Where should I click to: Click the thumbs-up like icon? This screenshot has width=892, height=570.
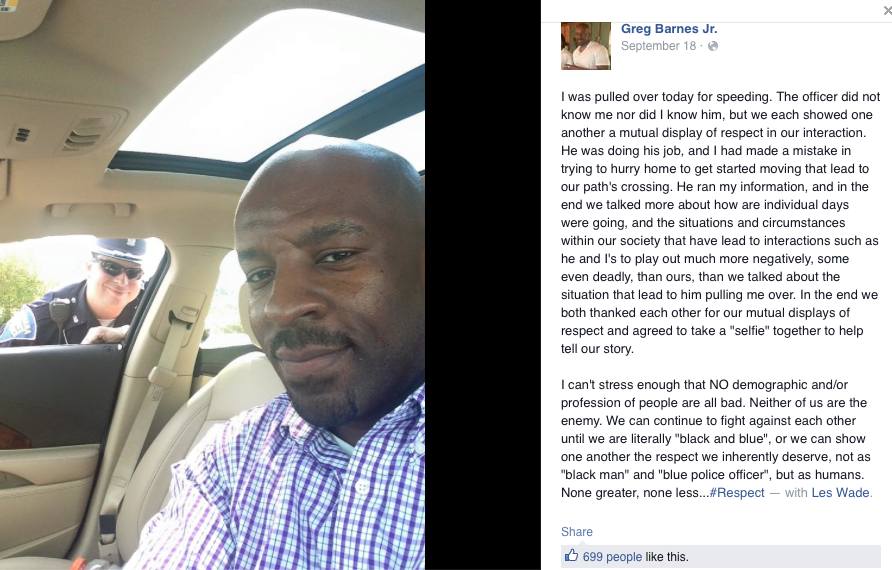click(571, 555)
